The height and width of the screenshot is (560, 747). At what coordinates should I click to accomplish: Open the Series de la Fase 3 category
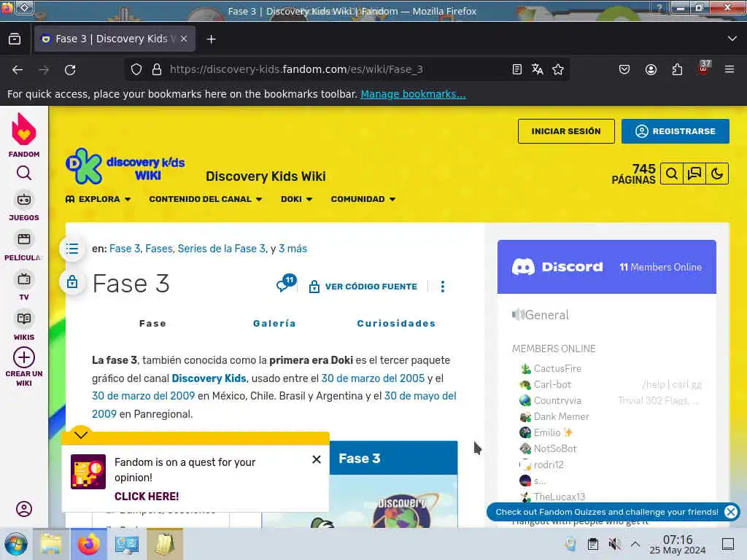coord(222,249)
